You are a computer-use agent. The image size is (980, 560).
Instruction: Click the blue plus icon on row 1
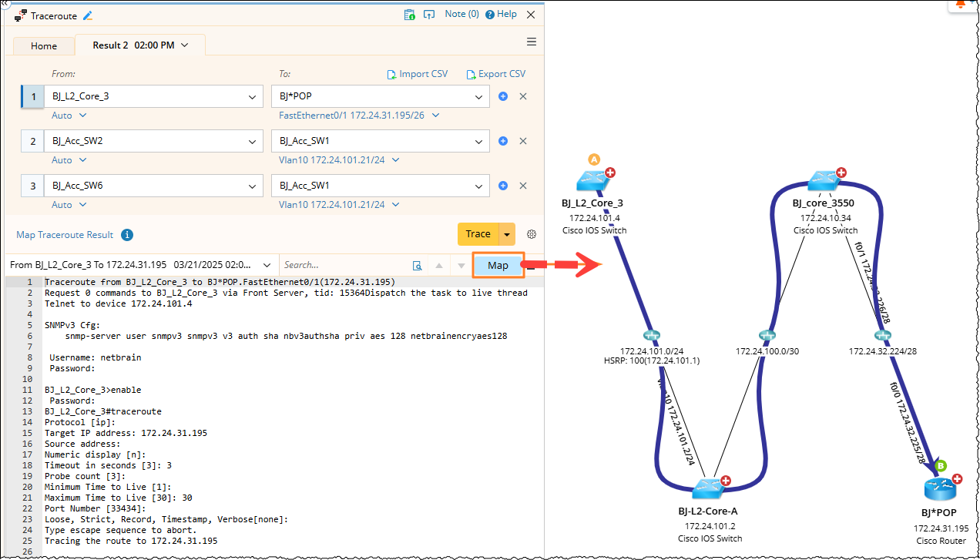(x=503, y=96)
